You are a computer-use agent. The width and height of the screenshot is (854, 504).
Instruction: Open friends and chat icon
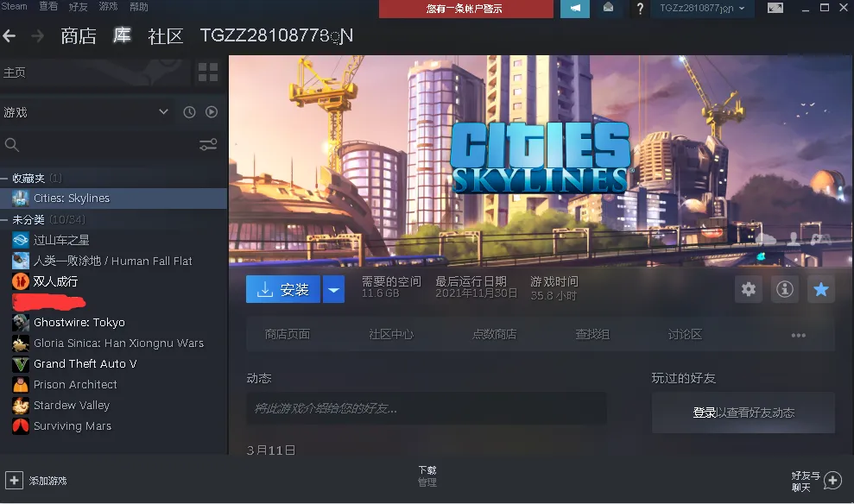[x=832, y=480]
